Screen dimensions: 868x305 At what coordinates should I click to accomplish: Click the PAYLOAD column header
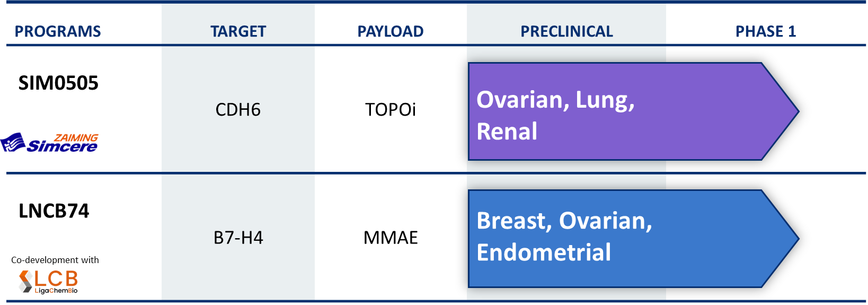pyautogui.click(x=391, y=31)
